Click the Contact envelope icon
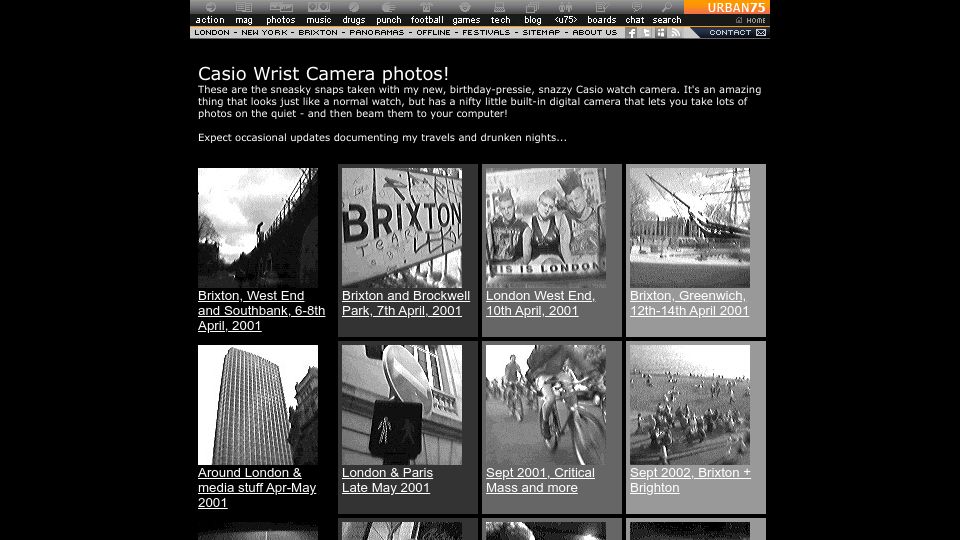 tap(761, 32)
